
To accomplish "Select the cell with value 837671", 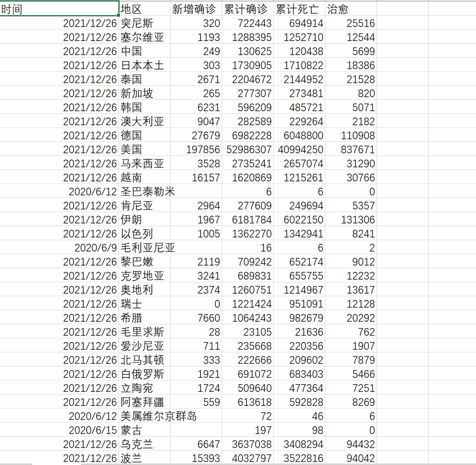I will tap(351, 150).
